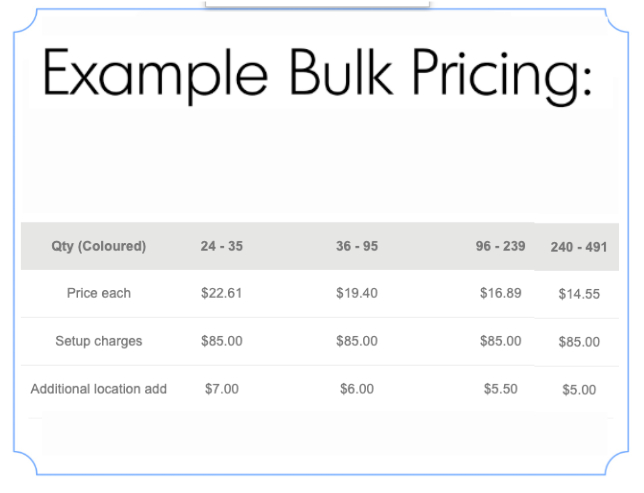This screenshot has height=493, width=644.
Task: Click the "Price each" row label
Action: pyautogui.click(x=99, y=293)
